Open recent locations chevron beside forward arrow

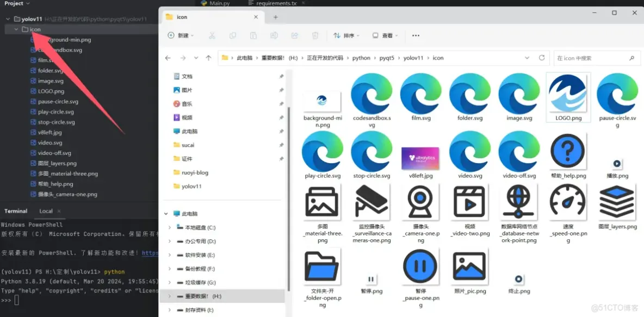coord(196,58)
